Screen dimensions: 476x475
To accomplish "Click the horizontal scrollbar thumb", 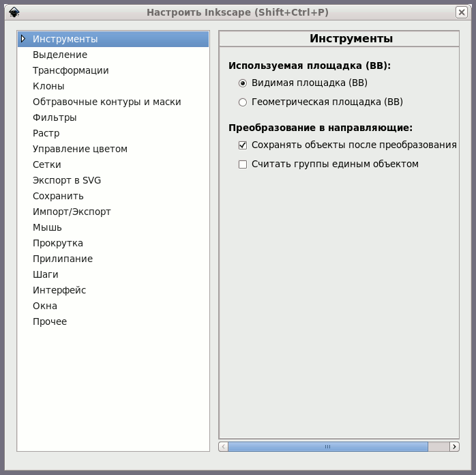I will point(328,446).
